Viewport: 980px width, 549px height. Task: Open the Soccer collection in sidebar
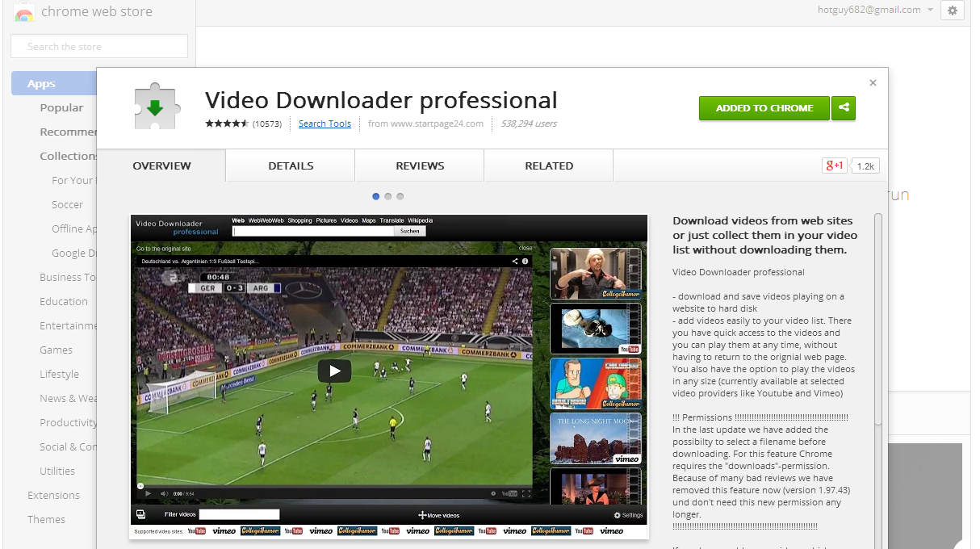pyautogui.click(x=67, y=204)
